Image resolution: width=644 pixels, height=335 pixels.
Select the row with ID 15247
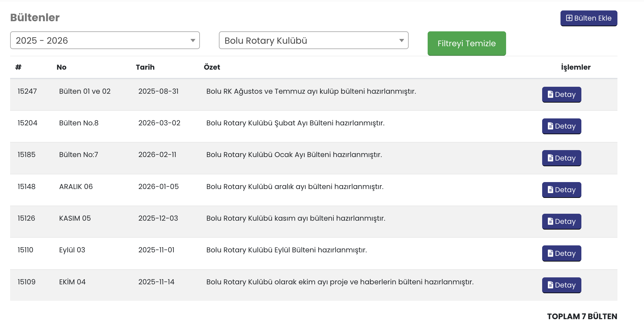coord(27,91)
